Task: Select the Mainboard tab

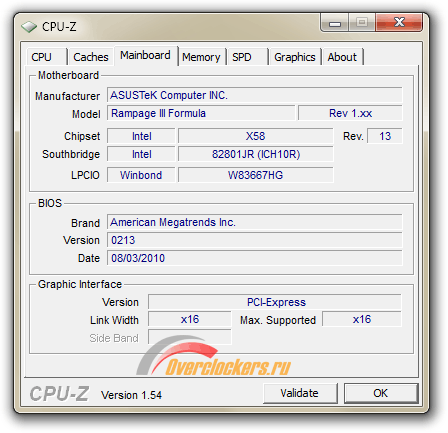Action: [146, 55]
